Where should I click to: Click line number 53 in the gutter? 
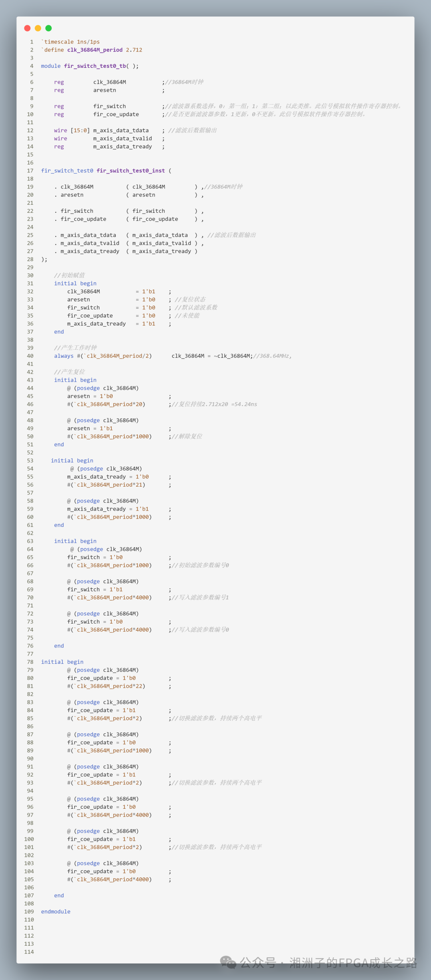pyautogui.click(x=30, y=461)
